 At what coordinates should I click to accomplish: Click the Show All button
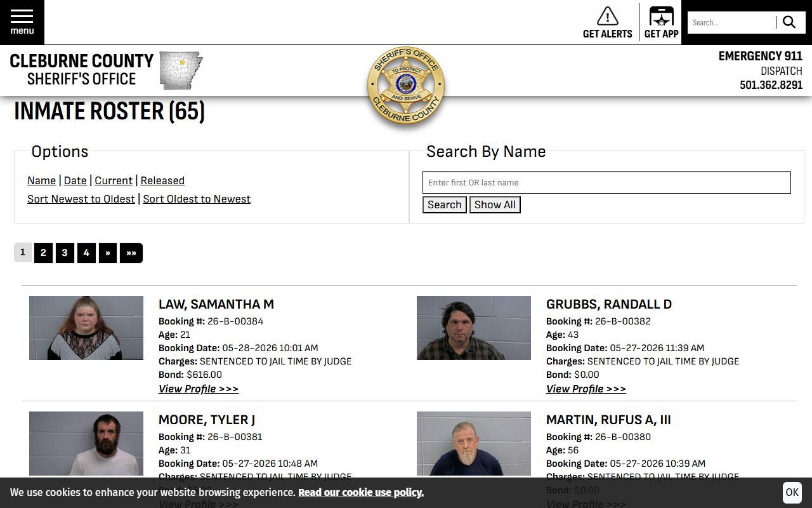click(x=495, y=204)
